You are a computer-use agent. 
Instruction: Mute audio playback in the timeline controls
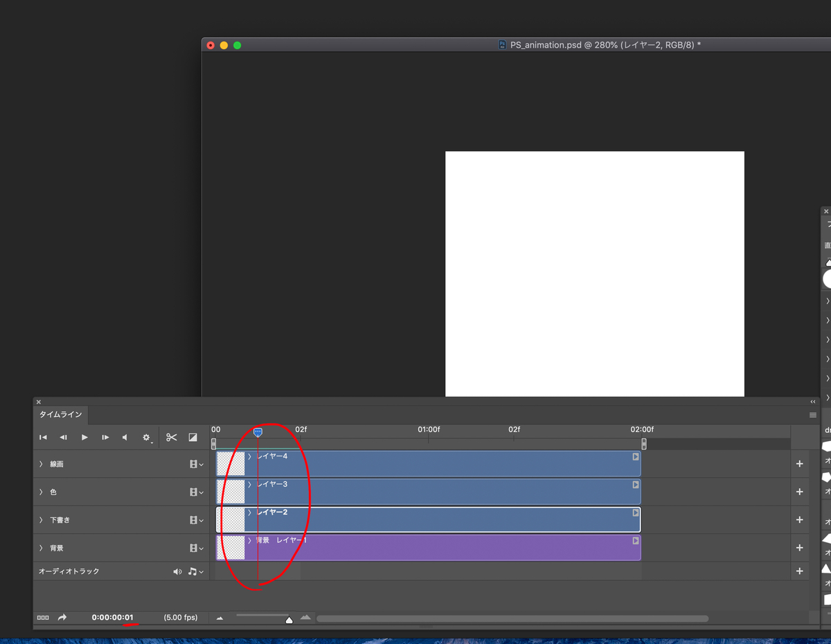125,437
